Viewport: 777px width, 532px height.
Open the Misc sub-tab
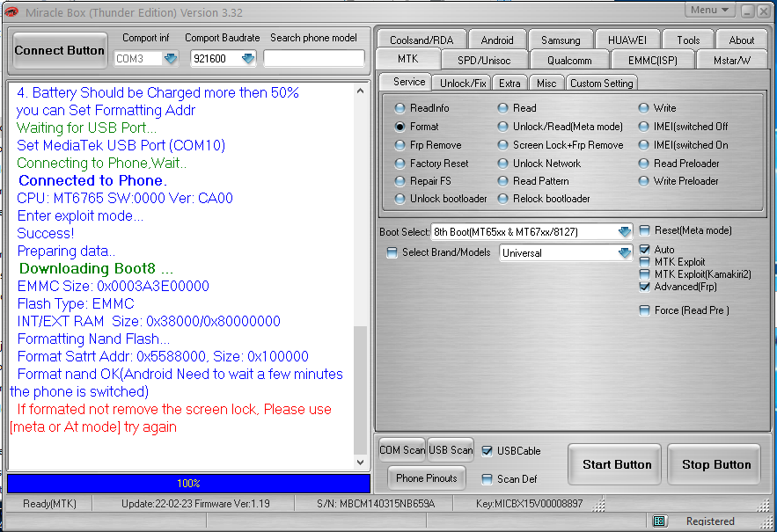pos(546,83)
